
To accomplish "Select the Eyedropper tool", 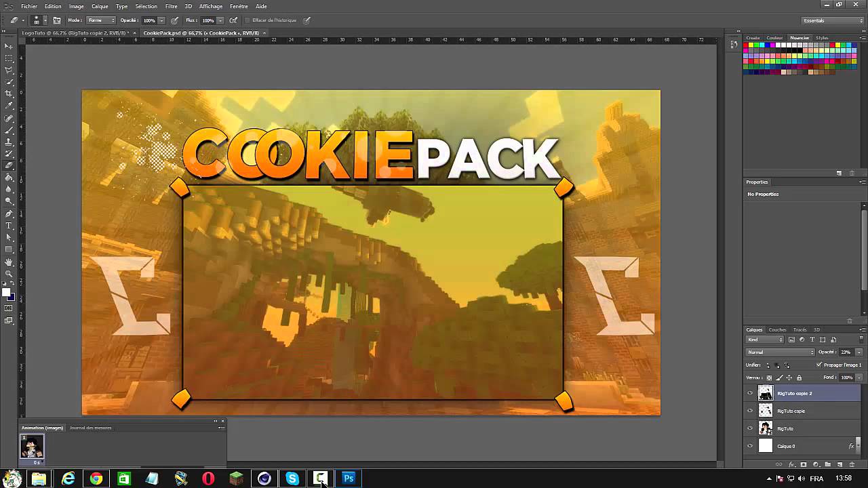I will pyautogui.click(x=9, y=106).
